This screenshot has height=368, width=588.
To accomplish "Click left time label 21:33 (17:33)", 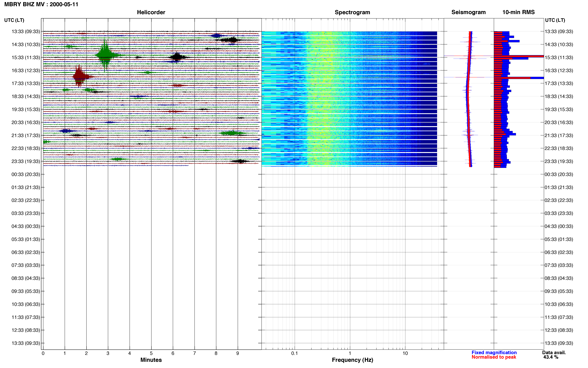I will click(26, 135).
